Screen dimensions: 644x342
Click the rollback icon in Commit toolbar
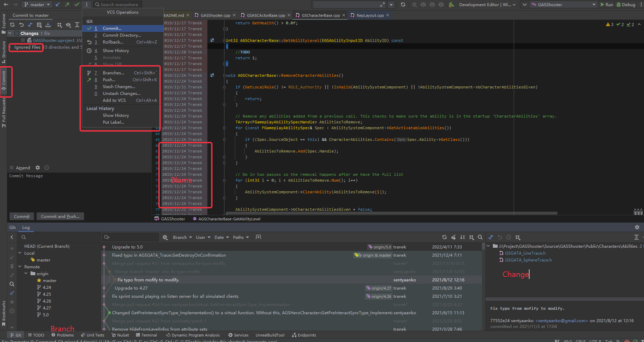point(21,25)
